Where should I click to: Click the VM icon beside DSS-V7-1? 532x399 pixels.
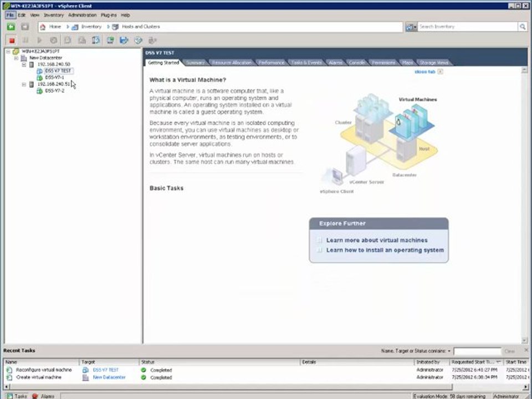pos(40,78)
